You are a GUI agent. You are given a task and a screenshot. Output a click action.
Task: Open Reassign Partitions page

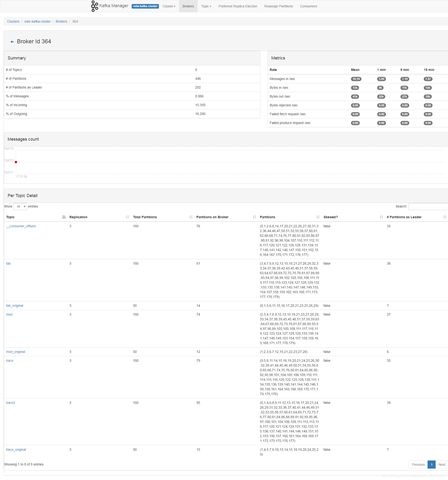pos(278,6)
